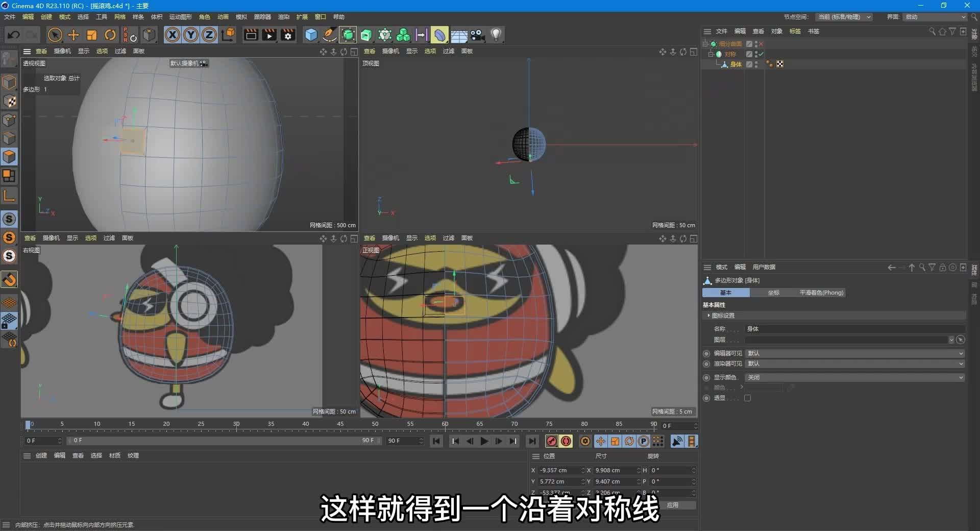The height and width of the screenshot is (531, 980).
Task: Open Object Manager 标签 menu
Action: click(795, 31)
